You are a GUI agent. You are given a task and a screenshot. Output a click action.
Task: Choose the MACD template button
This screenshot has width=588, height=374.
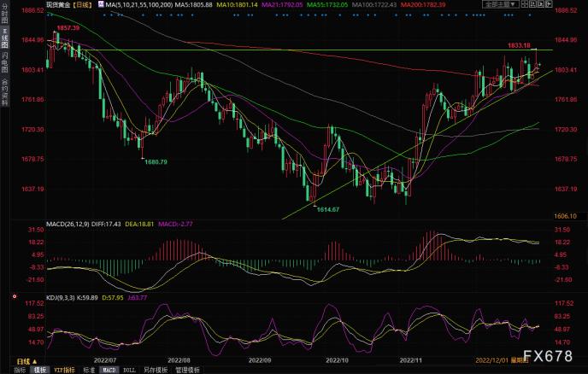(x=109, y=370)
